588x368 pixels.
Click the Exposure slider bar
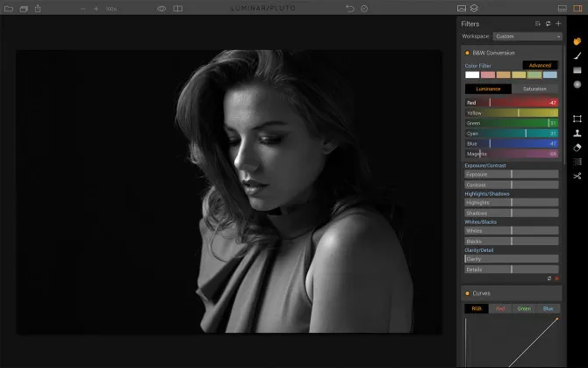click(x=512, y=174)
